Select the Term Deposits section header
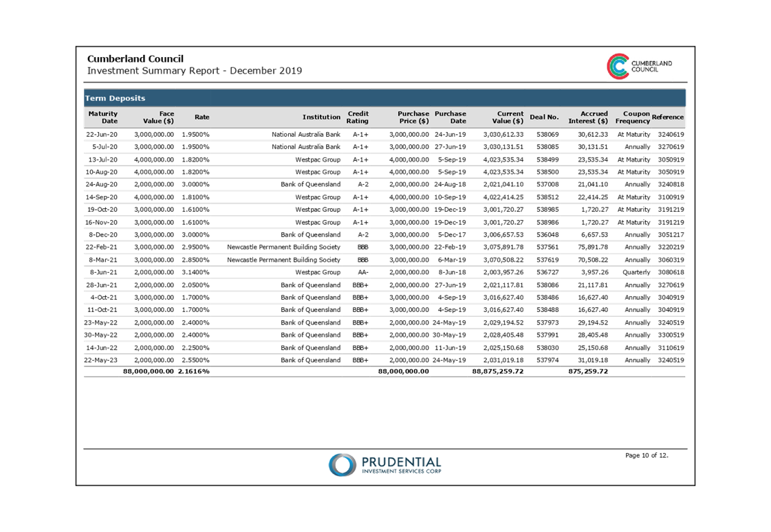 coord(115,98)
